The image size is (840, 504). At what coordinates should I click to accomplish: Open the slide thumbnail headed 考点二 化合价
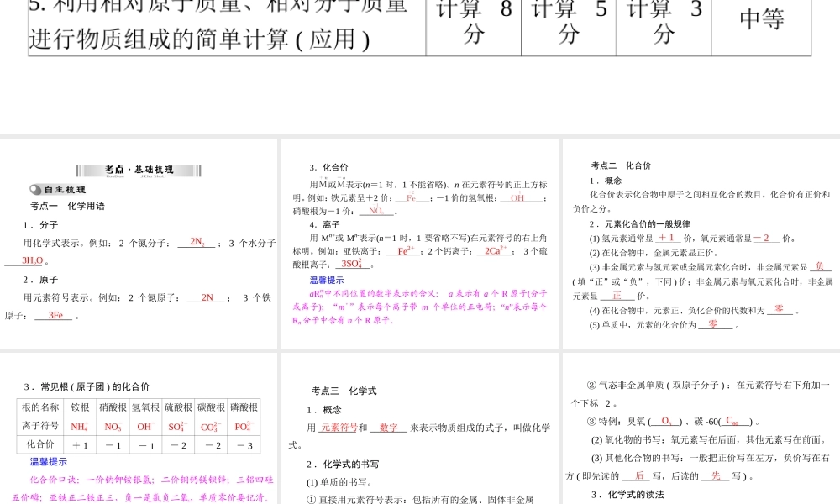click(x=701, y=244)
